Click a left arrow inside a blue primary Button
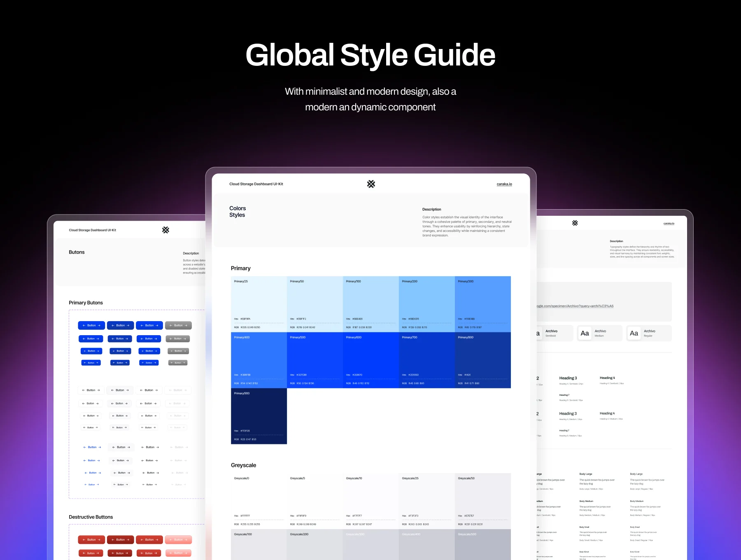The width and height of the screenshot is (741, 560). point(84,325)
